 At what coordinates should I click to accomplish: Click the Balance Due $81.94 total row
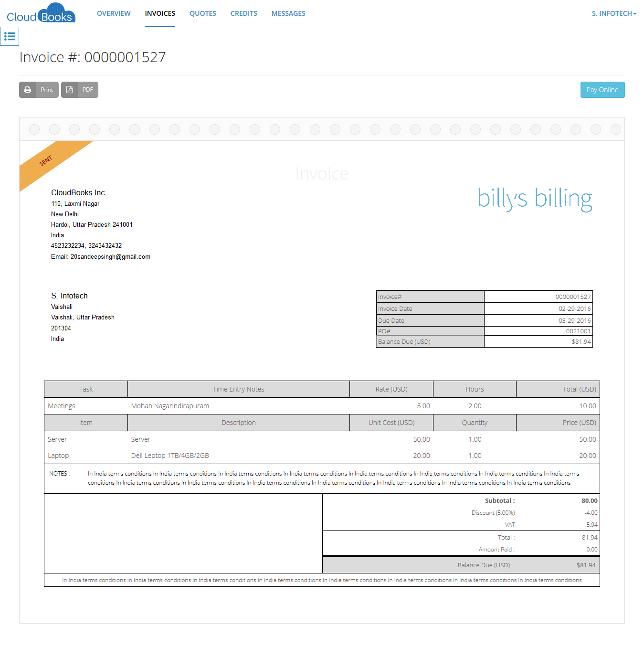point(461,565)
